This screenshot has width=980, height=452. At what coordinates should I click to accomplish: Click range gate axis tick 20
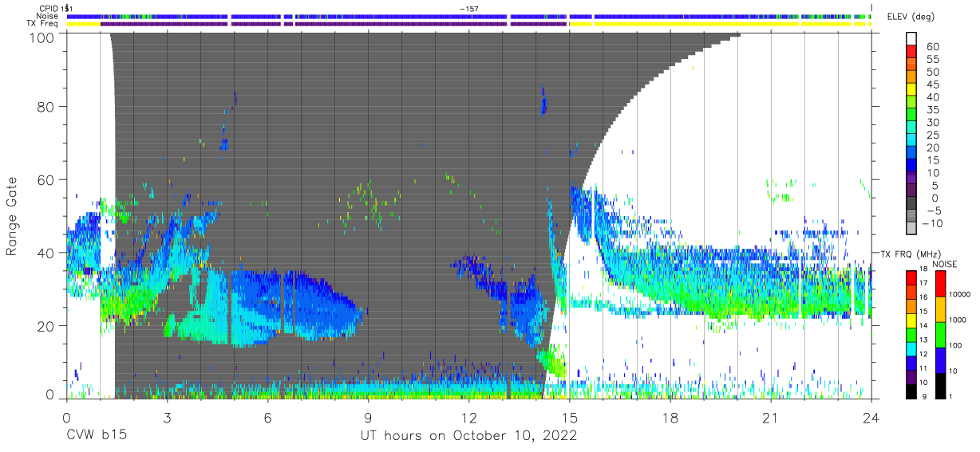(45, 326)
